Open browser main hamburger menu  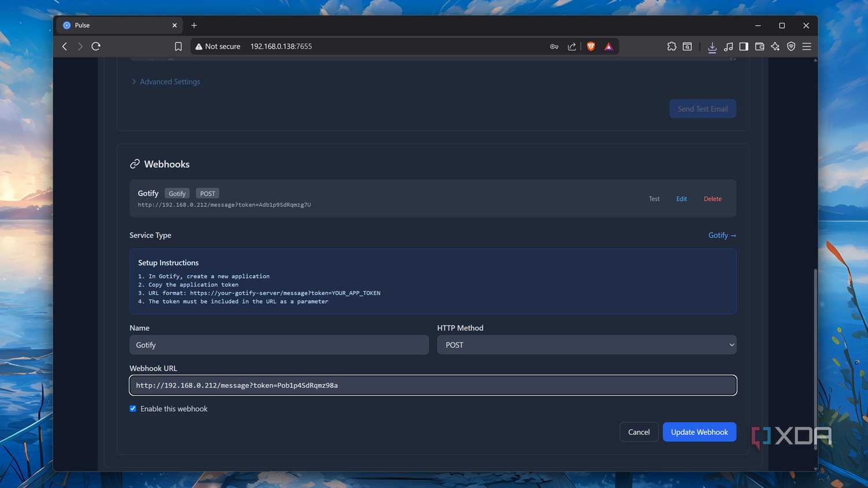click(x=807, y=46)
